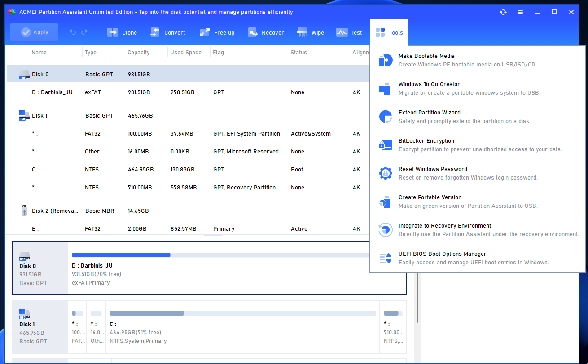
Task: Select Extend Partition Wizard
Action: pyautogui.click(x=478, y=117)
